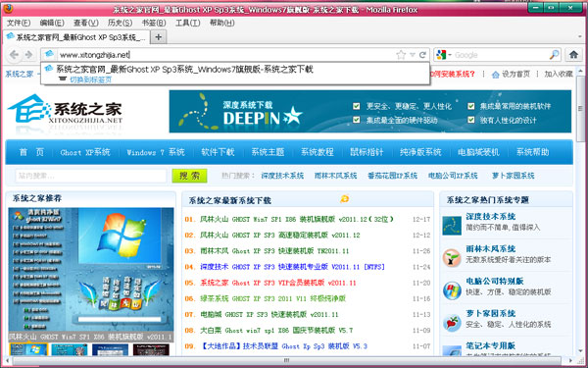
Task: Open download 01 风林火山 GHOST Win7 SP1
Action: coord(297,219)
